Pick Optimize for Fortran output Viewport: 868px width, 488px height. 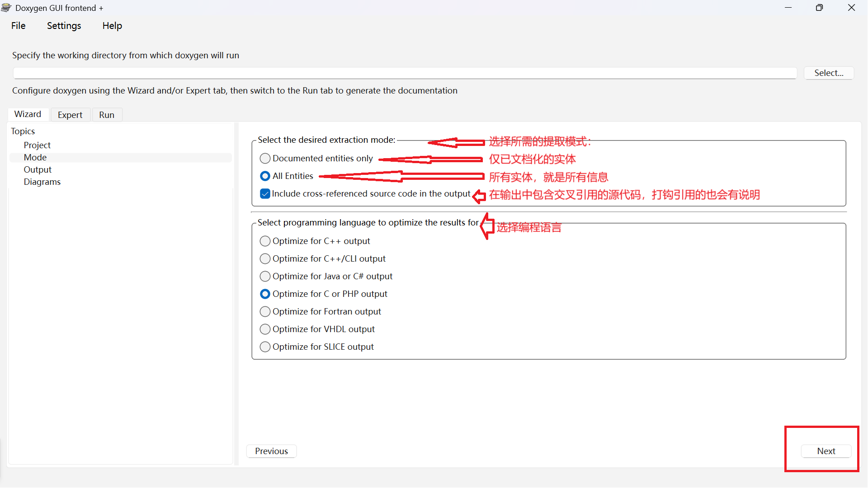pos(265,312)
